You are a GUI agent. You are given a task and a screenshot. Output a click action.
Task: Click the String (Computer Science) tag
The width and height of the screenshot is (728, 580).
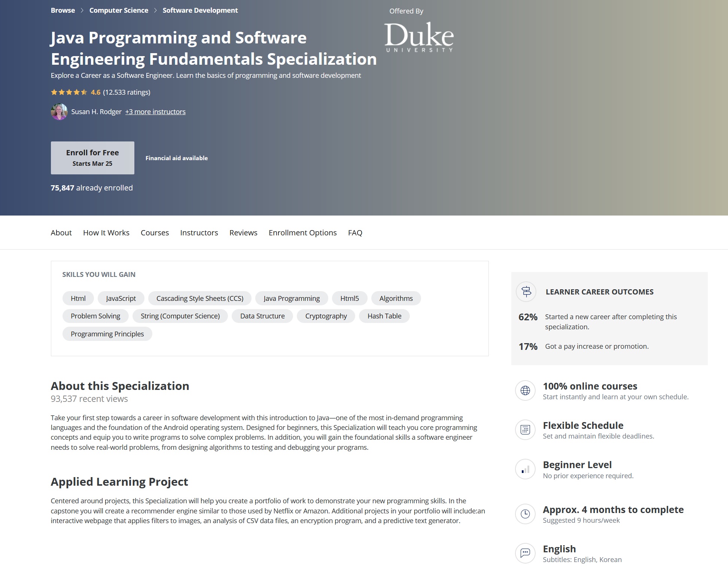point(180,316)
